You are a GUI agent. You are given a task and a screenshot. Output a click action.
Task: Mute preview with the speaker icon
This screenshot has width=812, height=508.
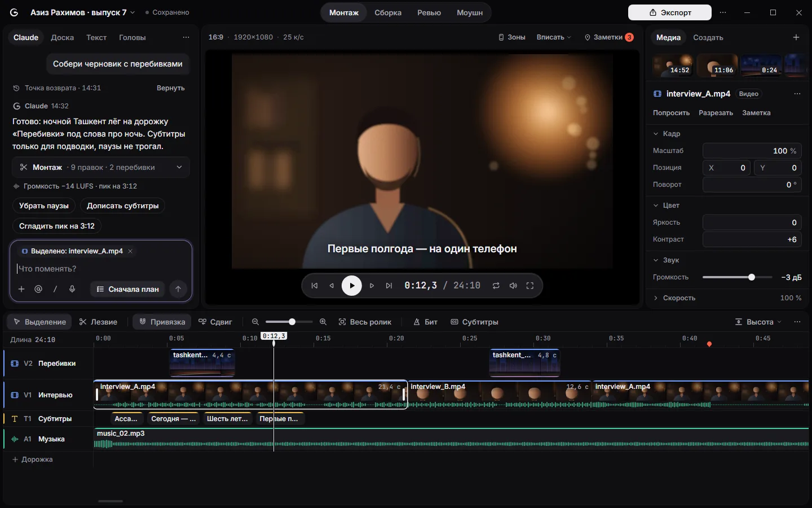tap(513, 286)
